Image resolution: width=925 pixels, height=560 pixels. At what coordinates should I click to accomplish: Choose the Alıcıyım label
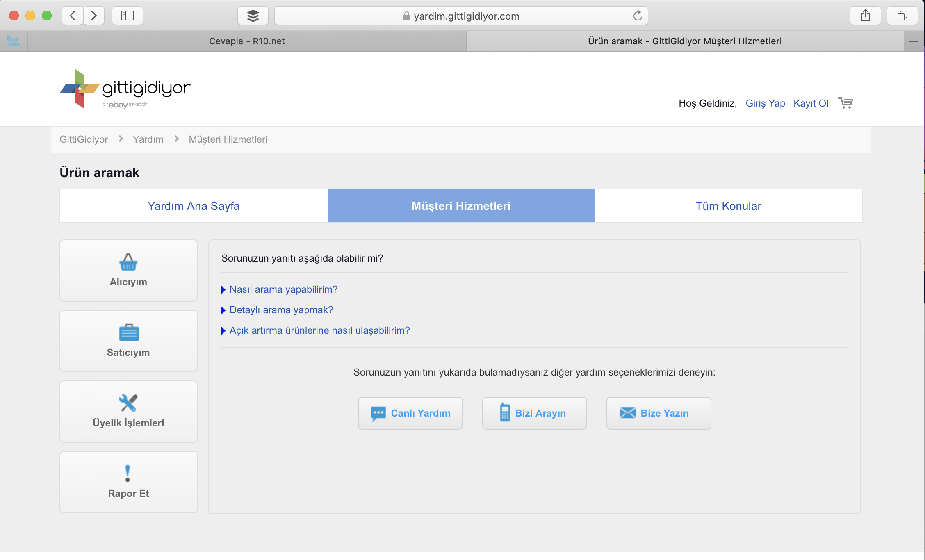click(128, 282)
